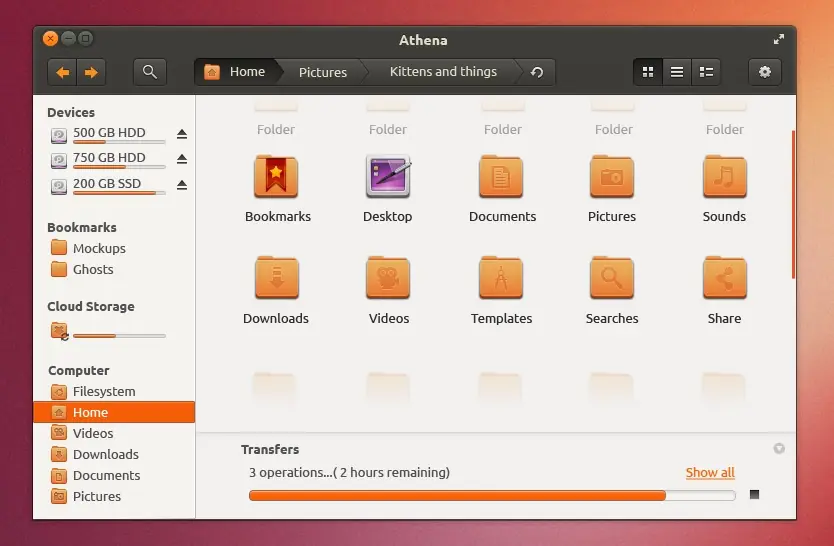Open settings gear menu
Image resolution: width=834 pixels, height=546 pixels.
coord(765,72)
